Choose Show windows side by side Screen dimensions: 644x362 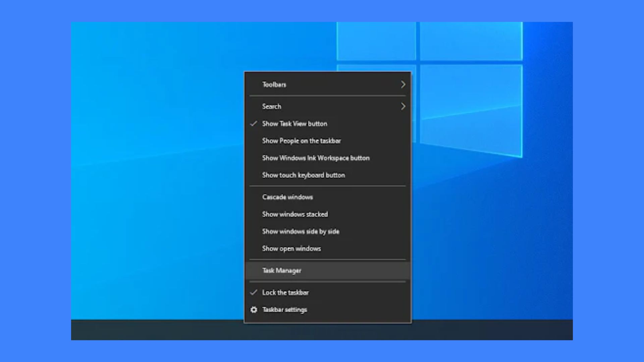[x=328, y=231]
